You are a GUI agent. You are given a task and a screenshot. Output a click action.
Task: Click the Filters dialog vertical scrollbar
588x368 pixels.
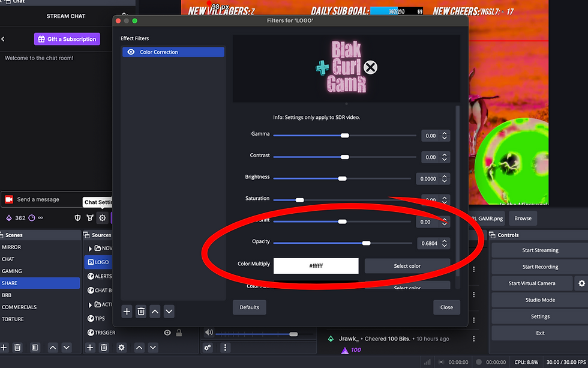[x=457, y=192]
